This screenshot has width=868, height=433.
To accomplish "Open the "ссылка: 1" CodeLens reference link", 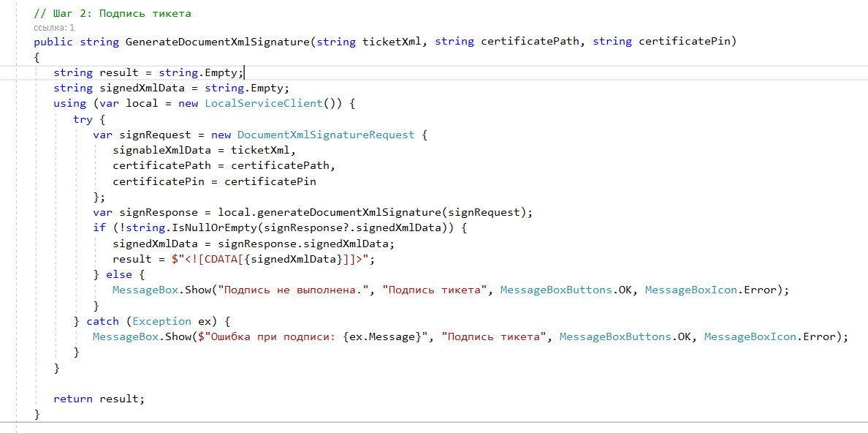I will [x=54, y=27].
